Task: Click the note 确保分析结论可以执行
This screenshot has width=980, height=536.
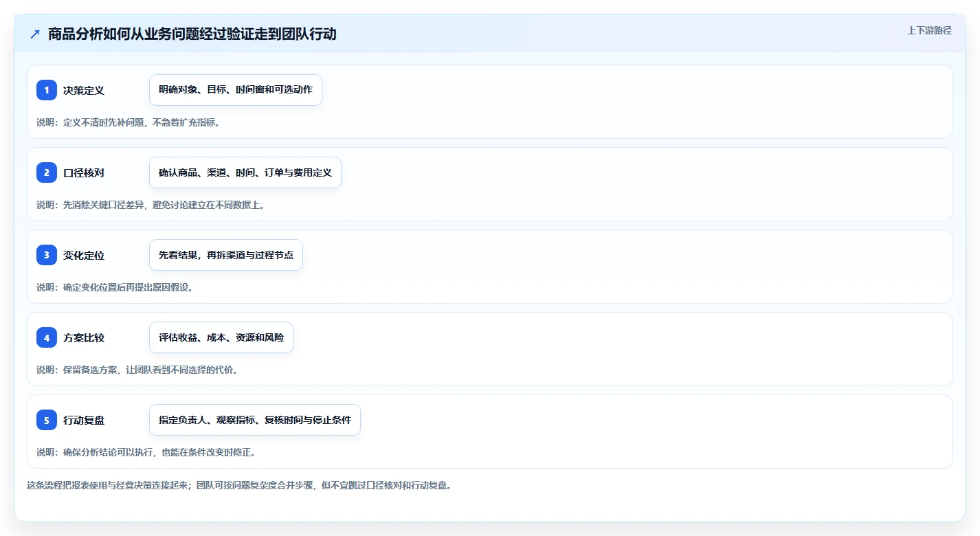Action: click(x=109, y=452)
